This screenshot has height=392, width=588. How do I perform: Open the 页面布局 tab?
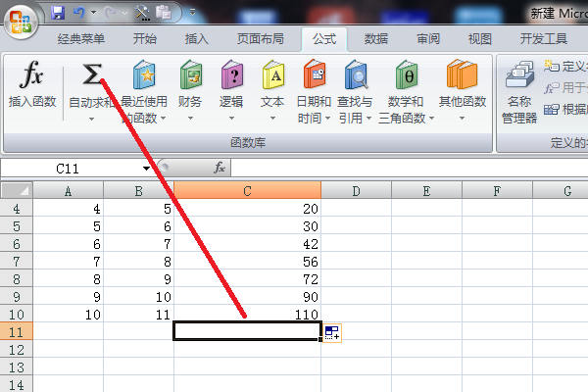[x=261, y=38]
